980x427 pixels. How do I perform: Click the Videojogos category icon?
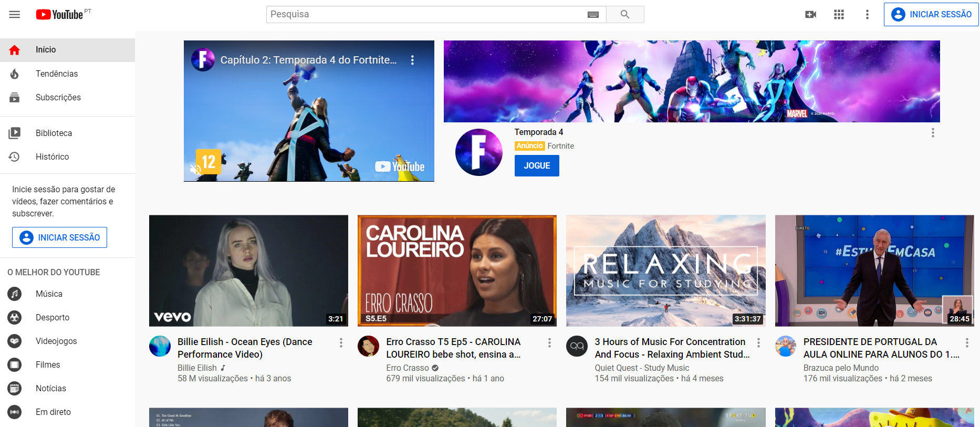point(15,341)
